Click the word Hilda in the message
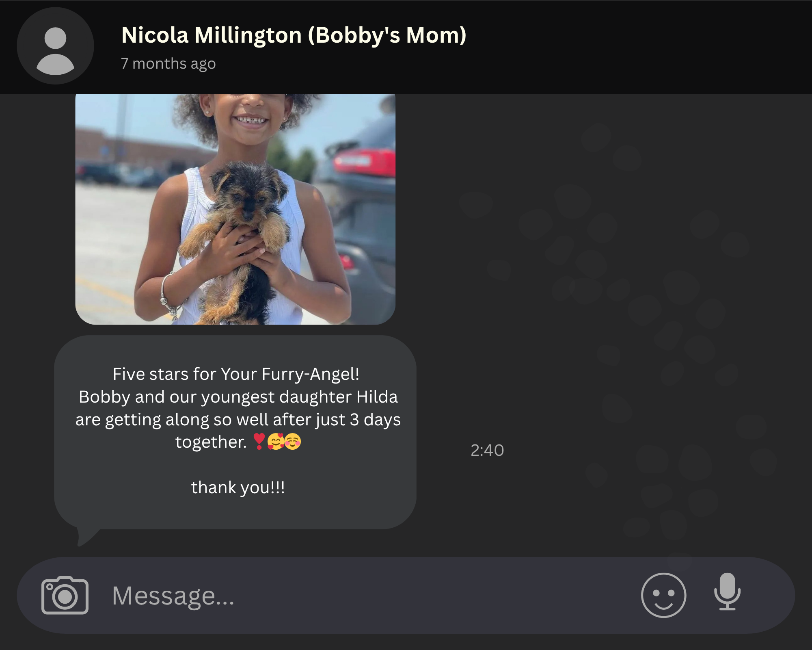This screenshot has width=812, height=650. (377, 397)
